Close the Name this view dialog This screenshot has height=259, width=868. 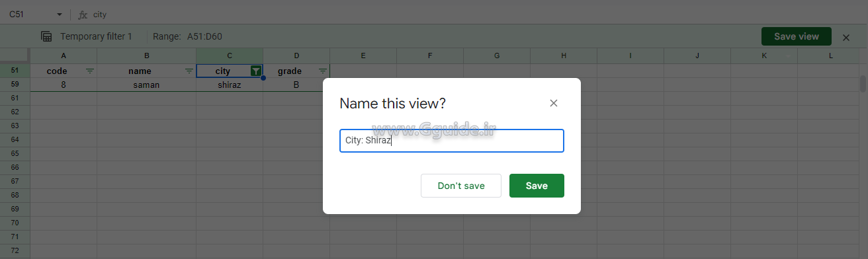[554, 103]
